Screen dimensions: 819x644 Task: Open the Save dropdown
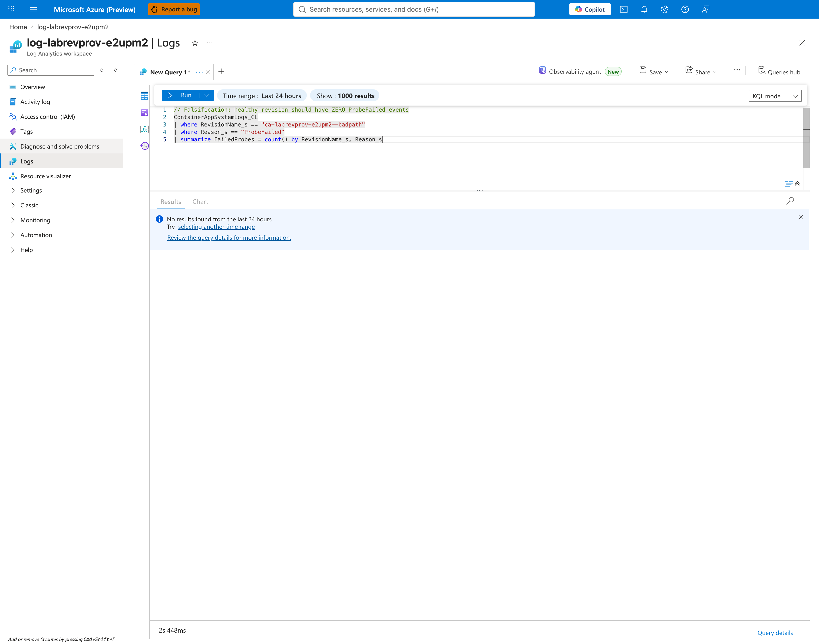click(654, 71)
